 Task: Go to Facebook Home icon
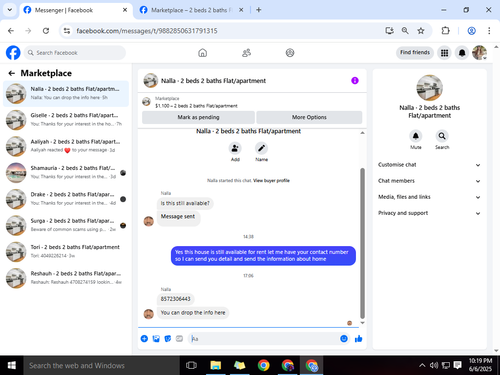(x=202, y=53)
